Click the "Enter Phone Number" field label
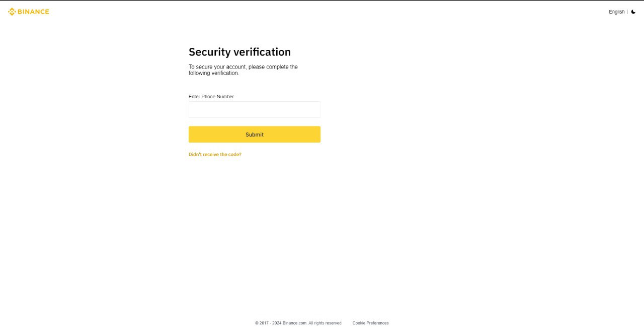Screen dimensions: 644x330 coord(211,97)
